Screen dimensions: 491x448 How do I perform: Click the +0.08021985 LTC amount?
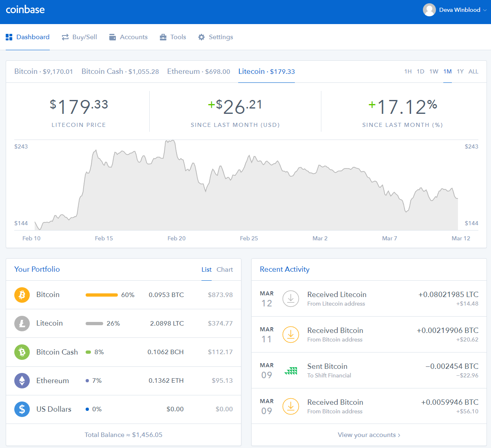pos(449,295)
